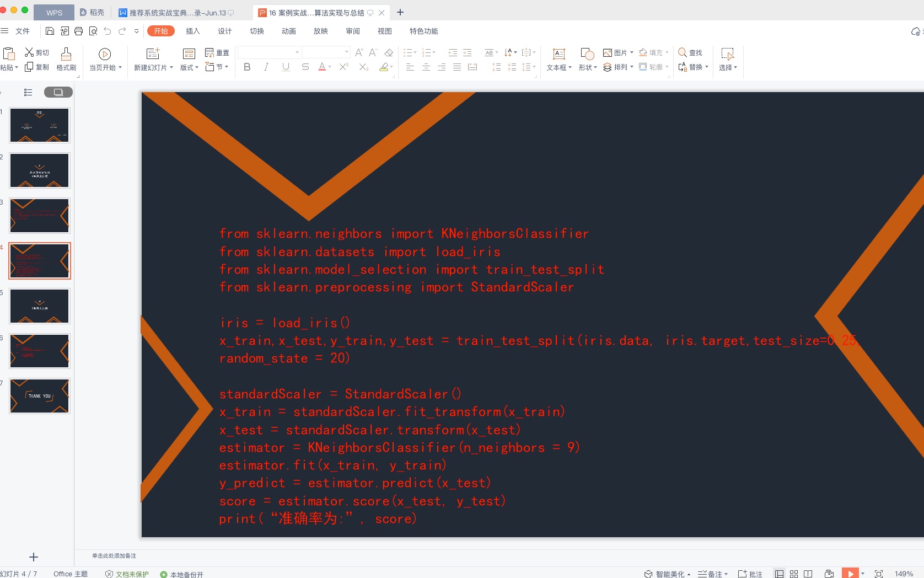This screenshot has height=578, width=924.
Task: Select slide 5 thumbnail
Action: tap(40, 306)
